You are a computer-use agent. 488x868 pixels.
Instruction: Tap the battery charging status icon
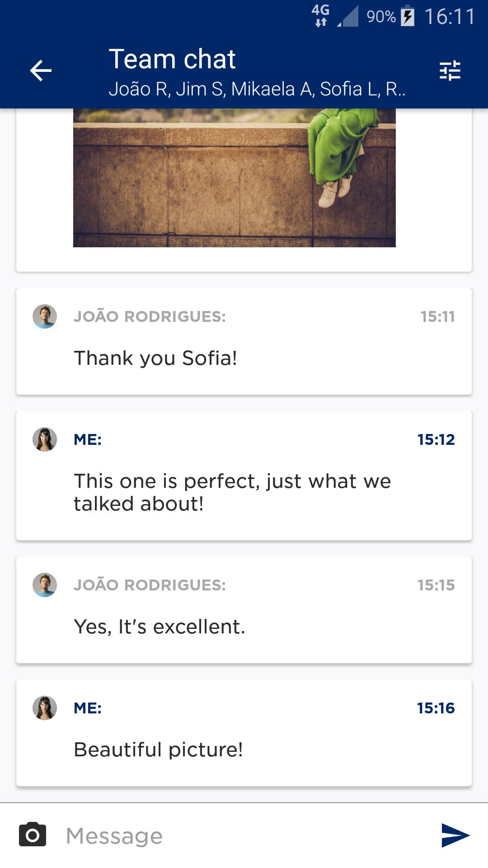coord(408,16)
